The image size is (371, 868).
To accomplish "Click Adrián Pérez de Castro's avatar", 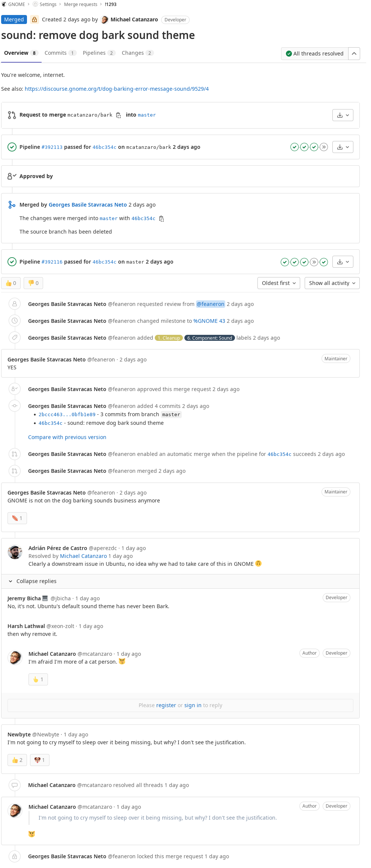I will click(15, 552).
